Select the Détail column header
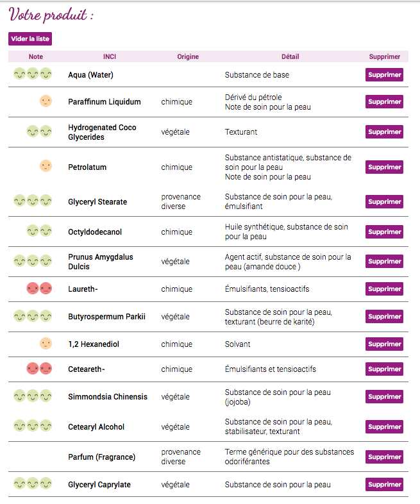 click(x=290, y=56)
